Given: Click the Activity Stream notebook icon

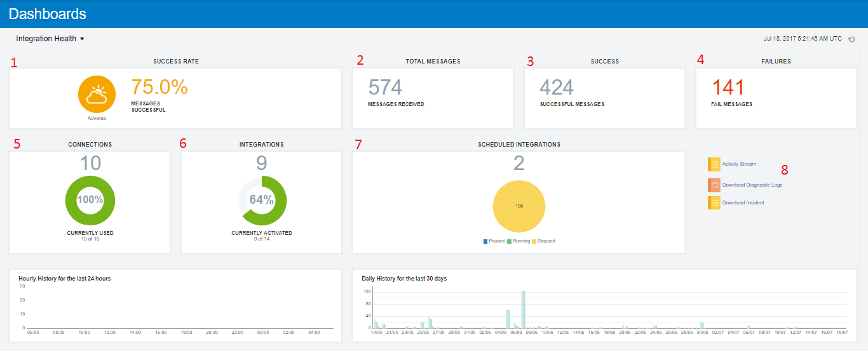Looking at the screenshot, I should tap(714, 164).
